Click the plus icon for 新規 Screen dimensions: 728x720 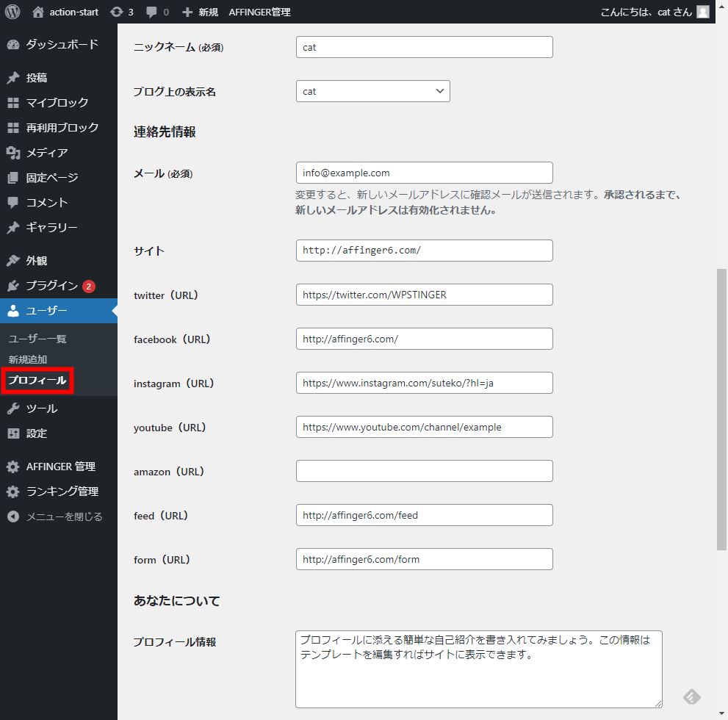tap(187, 12)
